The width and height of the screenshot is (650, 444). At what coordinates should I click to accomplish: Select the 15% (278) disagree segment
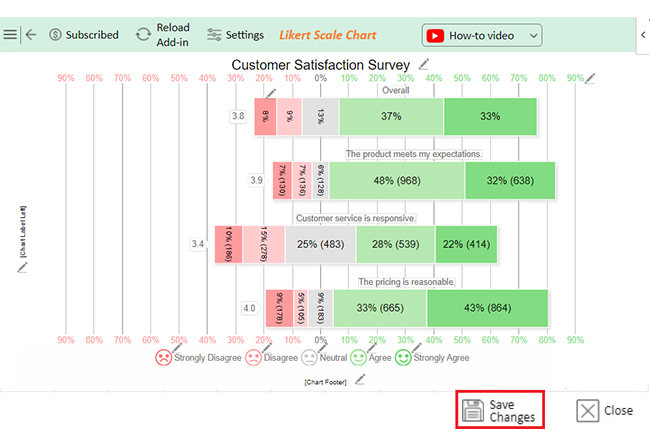coord(264,244)
